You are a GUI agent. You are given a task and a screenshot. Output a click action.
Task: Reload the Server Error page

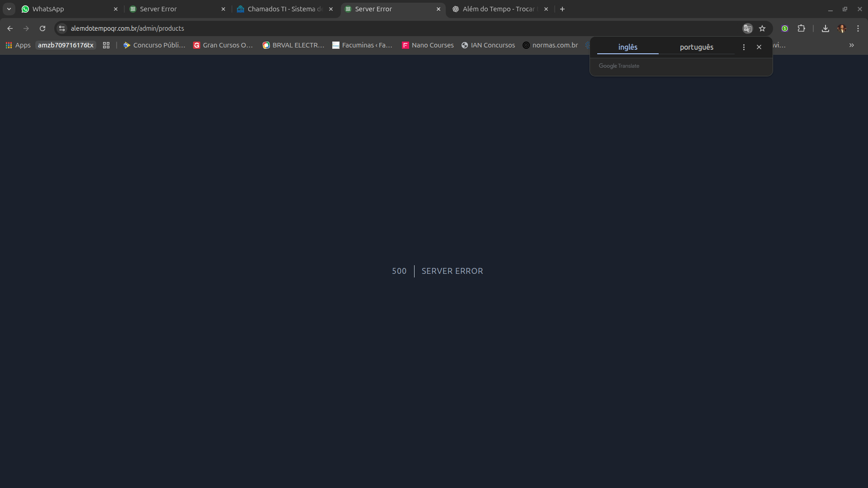tap(42, 28)
